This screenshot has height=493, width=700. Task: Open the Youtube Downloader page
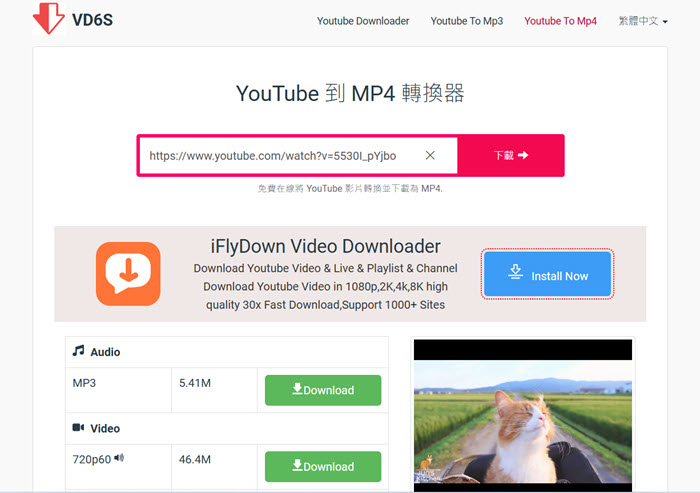coord(363,21)
